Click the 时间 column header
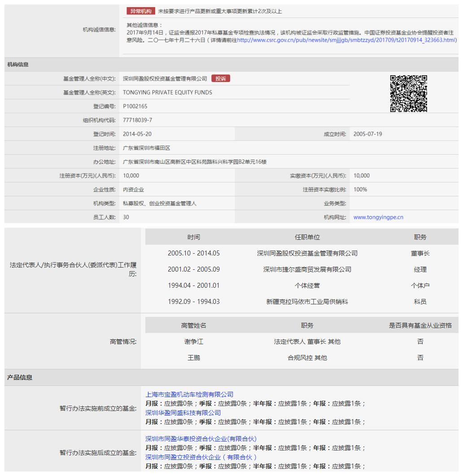 (193, 237)
